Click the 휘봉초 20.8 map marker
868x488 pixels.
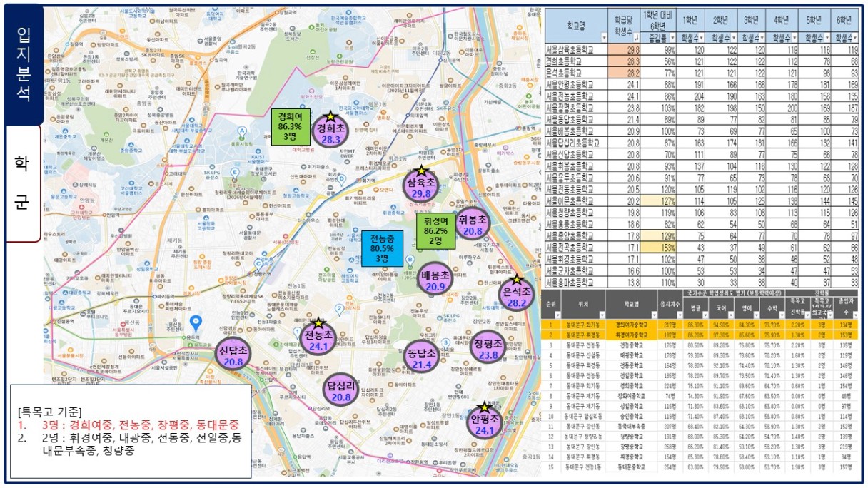coord(473,225)
